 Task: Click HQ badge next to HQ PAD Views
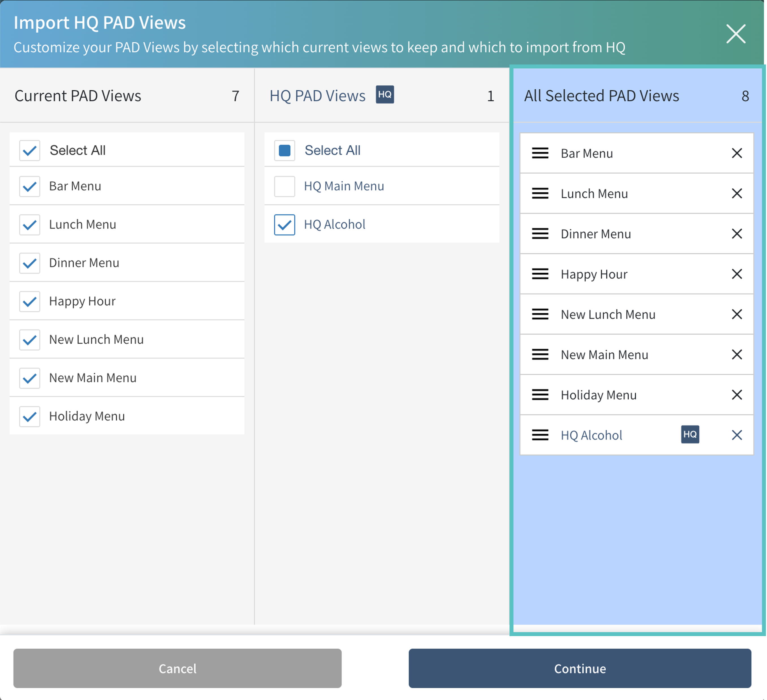pyautogui.click(x=385, y=94)
